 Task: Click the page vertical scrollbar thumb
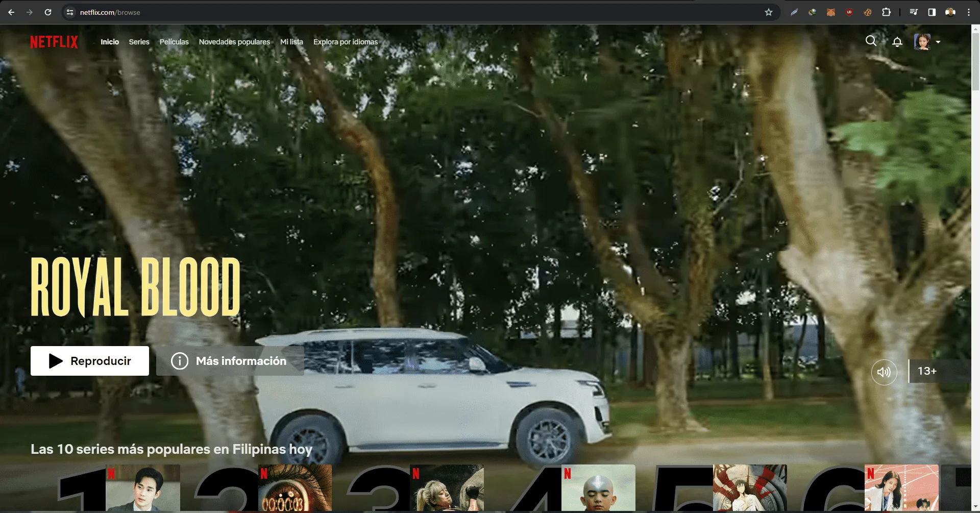(x=975, y=61)
